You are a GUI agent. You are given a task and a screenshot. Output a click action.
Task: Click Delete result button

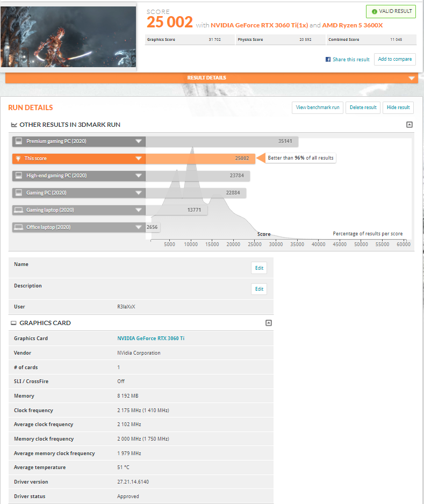[x=363, y=107]
